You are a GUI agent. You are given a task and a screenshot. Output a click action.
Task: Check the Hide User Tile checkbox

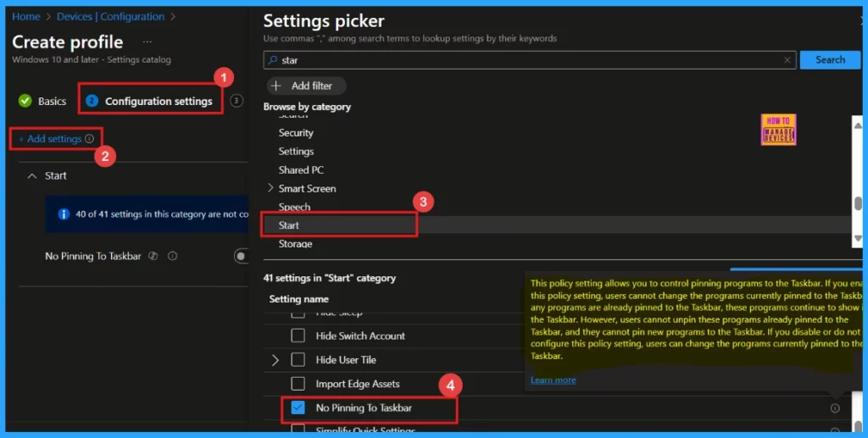click(298, 359)
